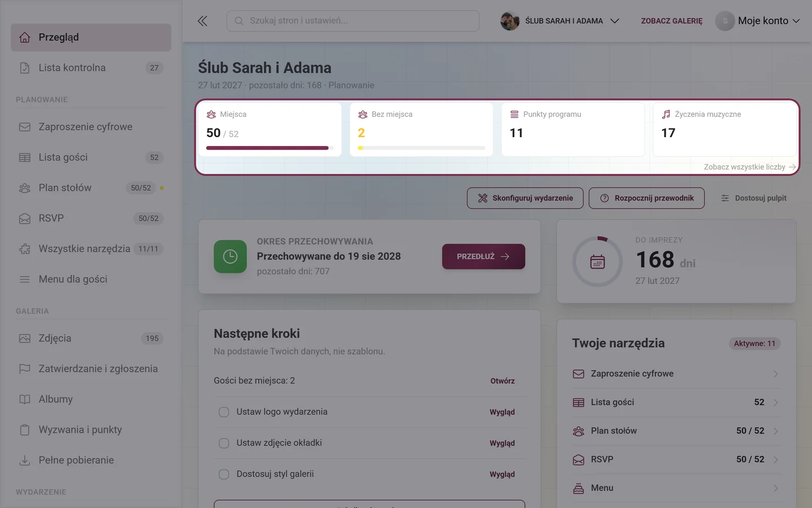Click the Przegląd home icon

coord(25,37)
